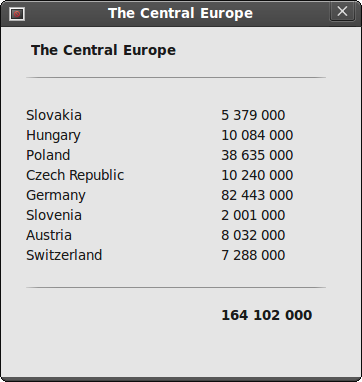Click Czech population value 10 240 000
Viewport: 362px width, 382px height.
(x=257, y=175)
